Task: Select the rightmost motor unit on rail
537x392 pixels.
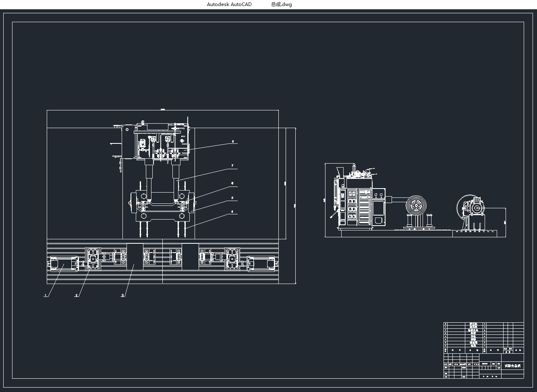Action: (x=262, y=264)
